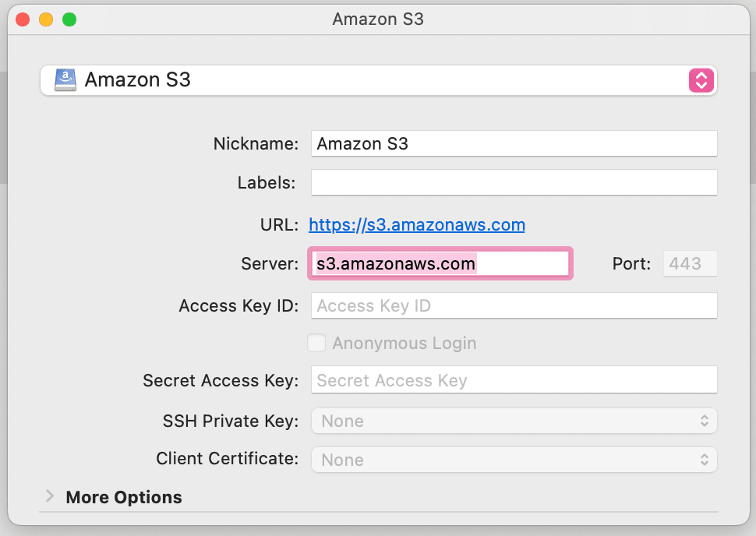The height and width of the screenshot is (536, 756).
Task: Click the Anonymous Login label text
Action: click(x=404, y=344)
